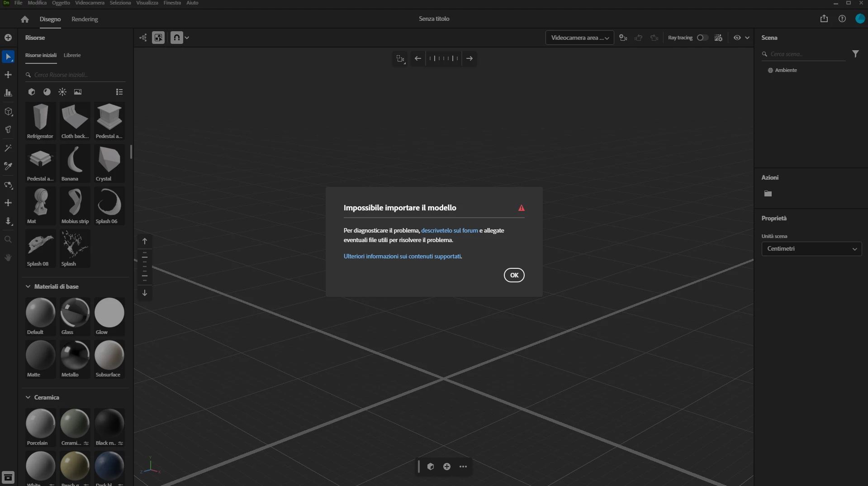Open the File menu

pyautogui.click(x=18, y=3)
